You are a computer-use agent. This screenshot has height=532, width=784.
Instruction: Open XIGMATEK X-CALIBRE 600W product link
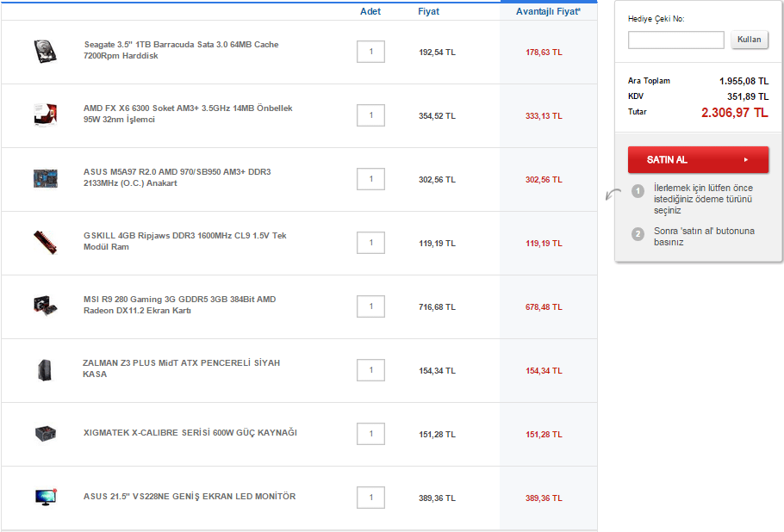pos(190,433)
